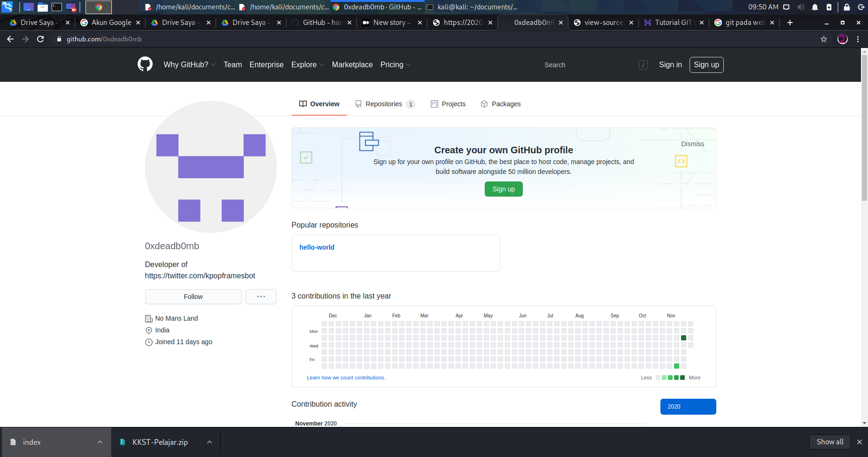Switch to the Packages tab
Image resolution: width=868 pixels, height=457 pixels.
(501, 104)
